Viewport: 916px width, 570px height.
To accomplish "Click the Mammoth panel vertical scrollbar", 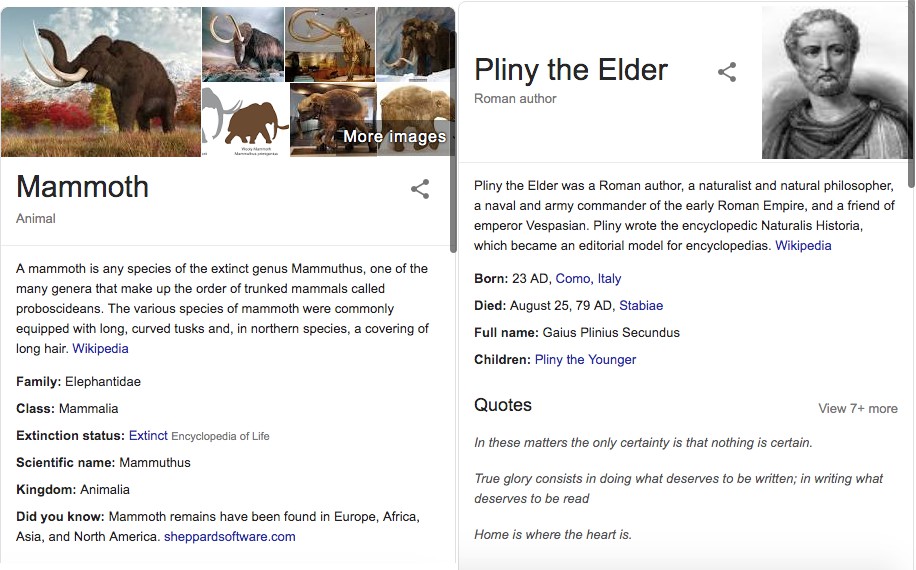I will click(x=453, y=140).
